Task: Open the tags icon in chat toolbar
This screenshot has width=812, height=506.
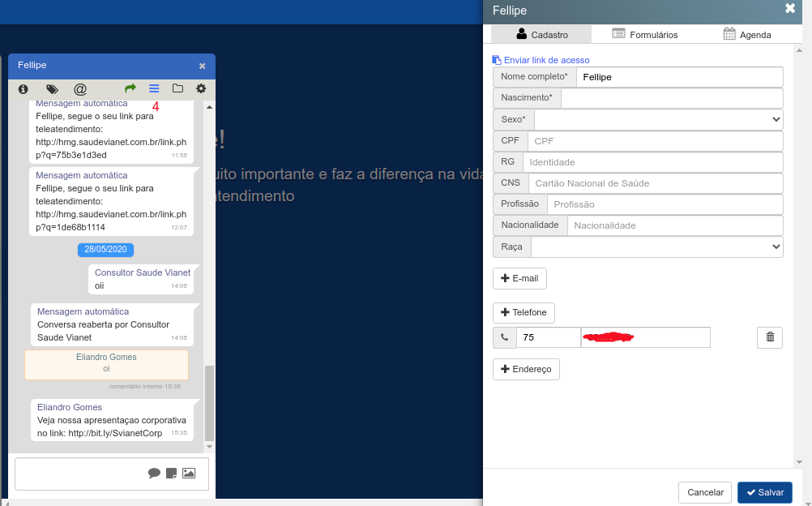Action: point(52,89)
